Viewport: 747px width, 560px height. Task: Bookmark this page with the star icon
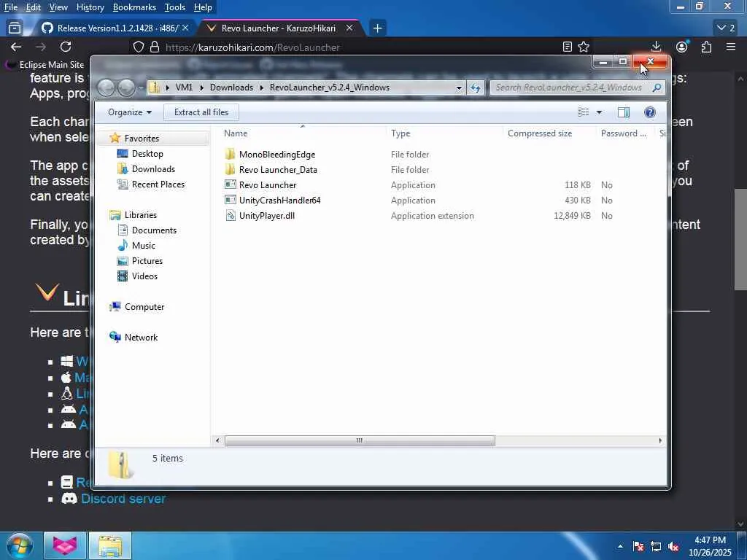pyautogui.click(x=584, y=47)
